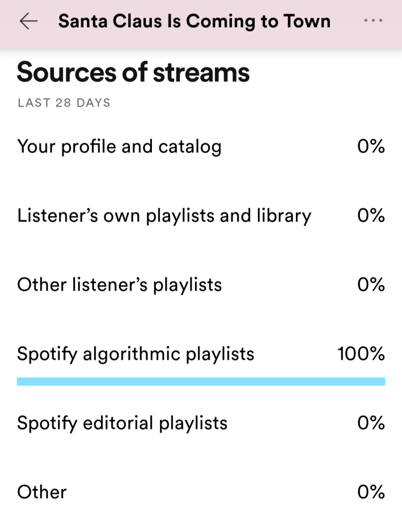Tap 0% beside the Other source

click(371, 492)
